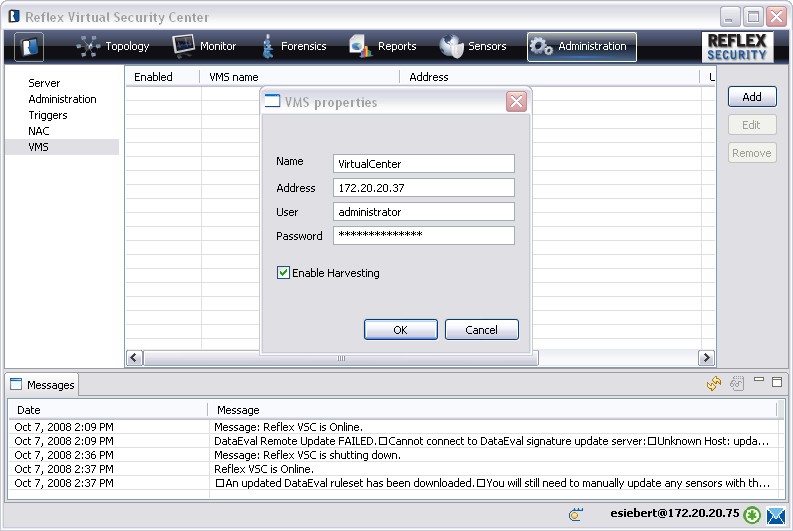The image size is (793, 531).
Task: Switch to the Monitor section
Action: coord(204,46)
